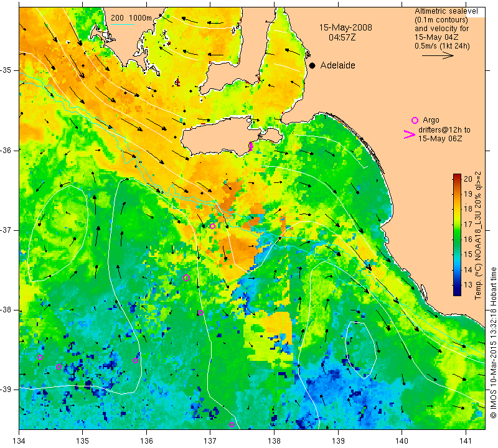Click the green 16°C section of colorbar
Image resolution: width=498 pixels, height=448 pixels.
click(457, 239)
